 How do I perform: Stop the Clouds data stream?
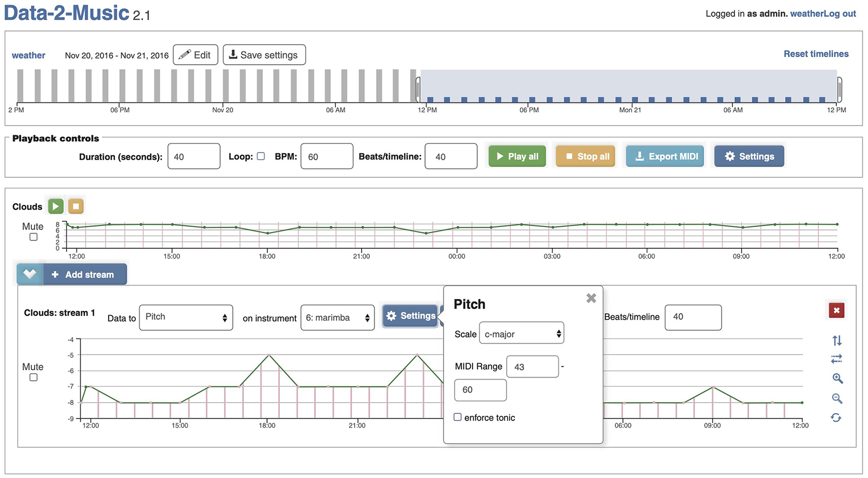coord(76,206)
